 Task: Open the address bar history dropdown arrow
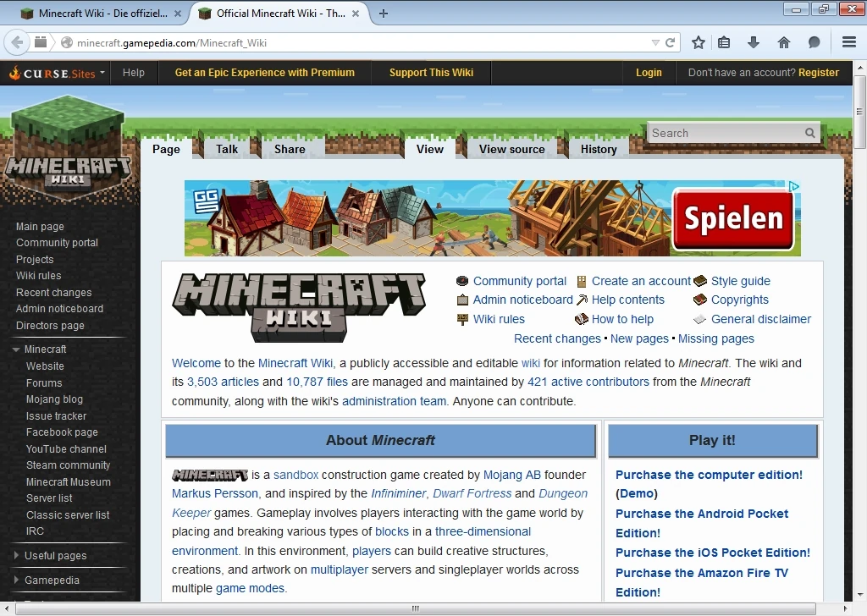point(655,42)
